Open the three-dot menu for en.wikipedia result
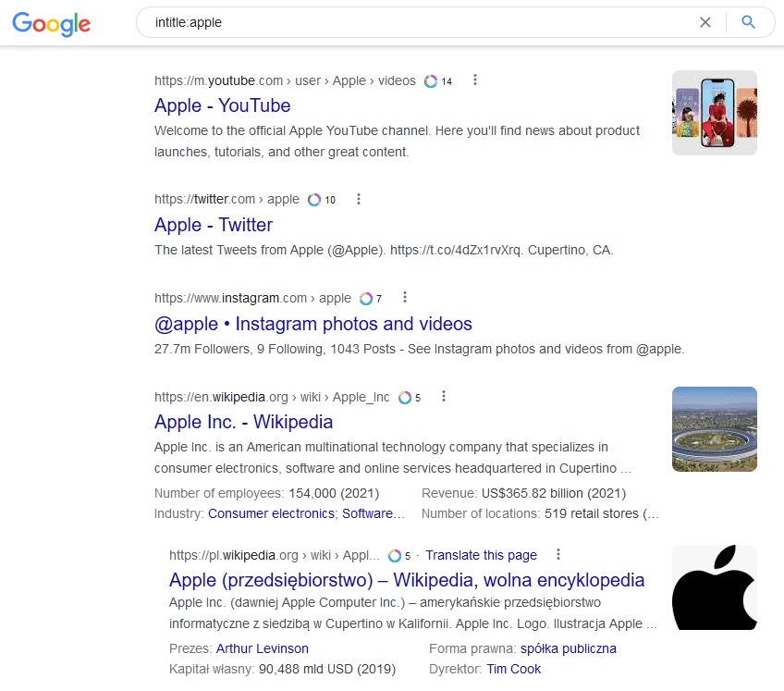 coord(444,396)
